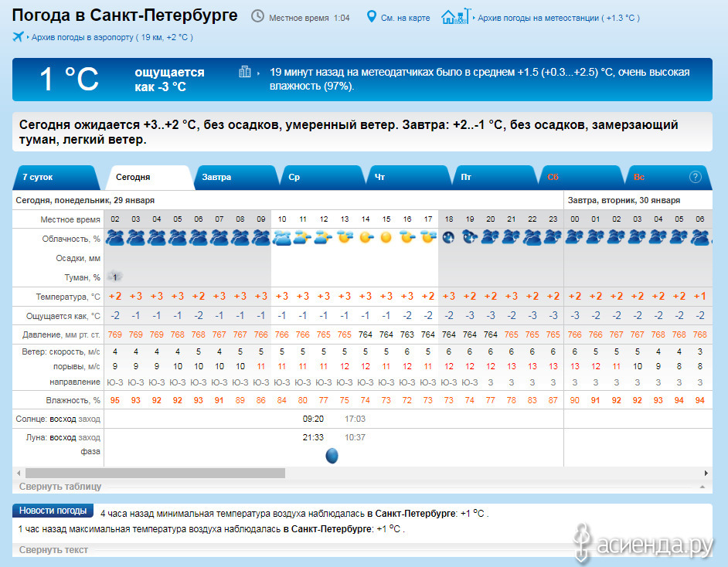Click the cloud icon at tomorrow hour 00
The image size is (728, 567).
click(x=574, y=238)
